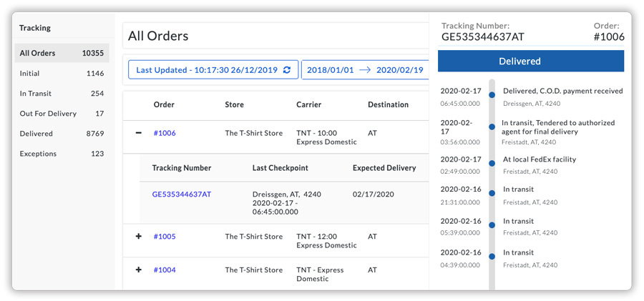Click timeline dot for At local FedEx facility
The width and height of the screenshot is (644, 301).
[492, 164]
